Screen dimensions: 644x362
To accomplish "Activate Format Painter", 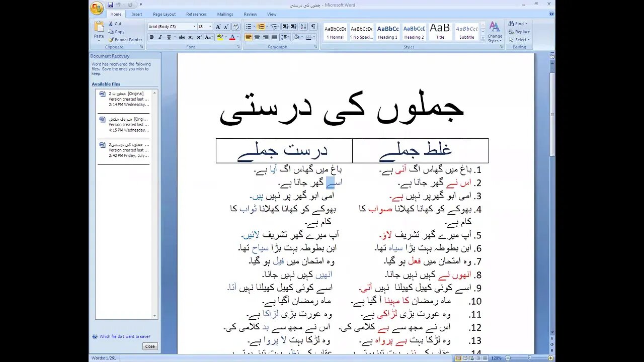I will 125,40.
